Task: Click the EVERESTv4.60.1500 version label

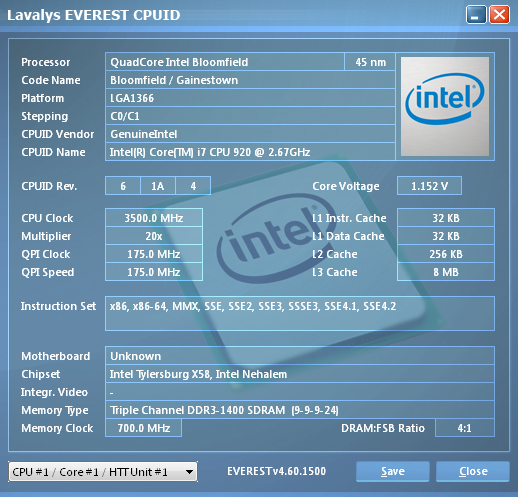Action: (276, 471)
